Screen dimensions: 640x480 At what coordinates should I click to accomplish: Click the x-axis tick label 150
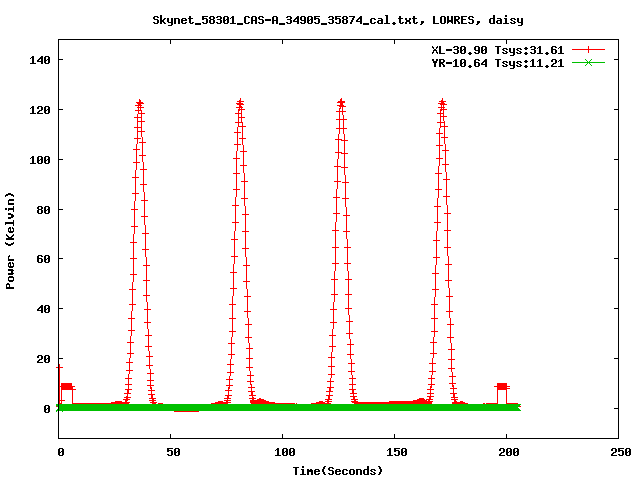(x=396, y=452)
